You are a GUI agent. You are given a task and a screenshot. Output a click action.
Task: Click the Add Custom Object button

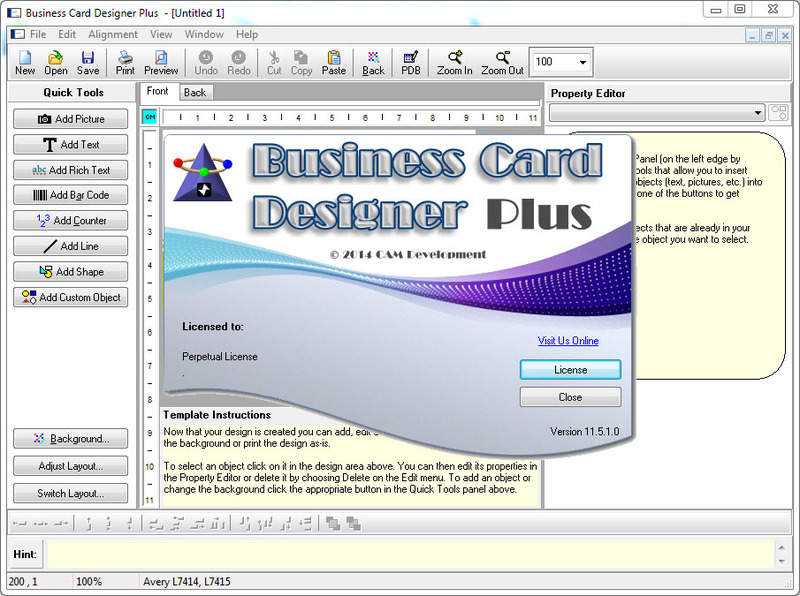pos(70,297)
